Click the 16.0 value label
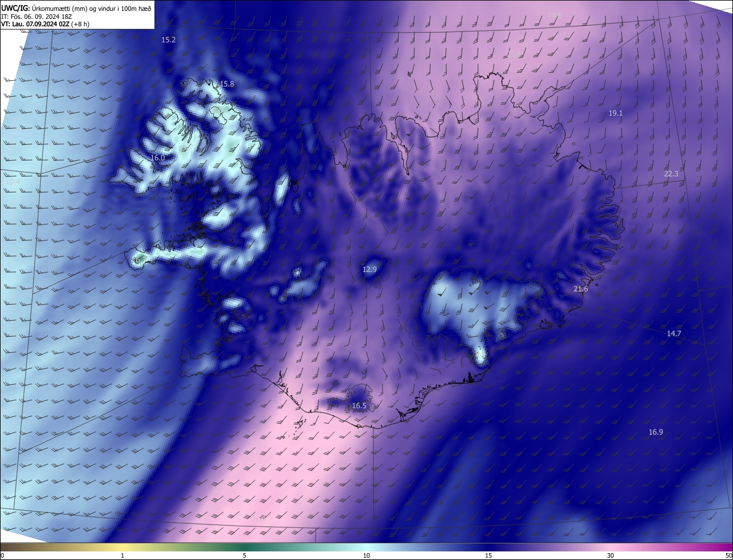This screenshot has width=733, height=560. [157, 157]
